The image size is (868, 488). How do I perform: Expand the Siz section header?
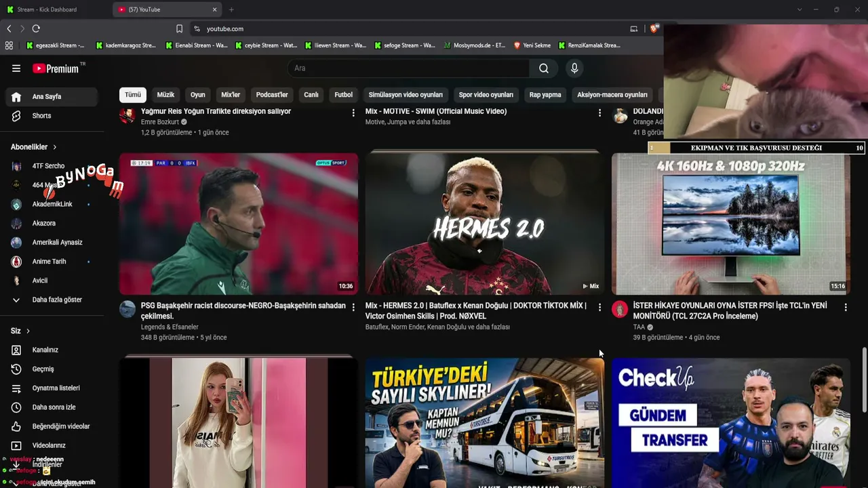[20, 331]
